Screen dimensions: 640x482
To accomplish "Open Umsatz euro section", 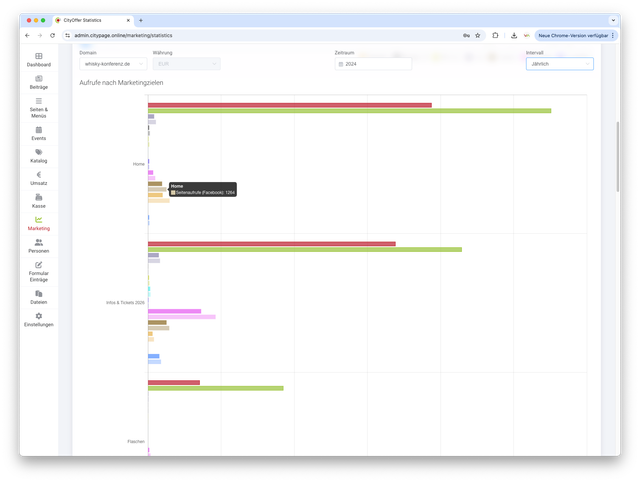I will pos(38,178).
